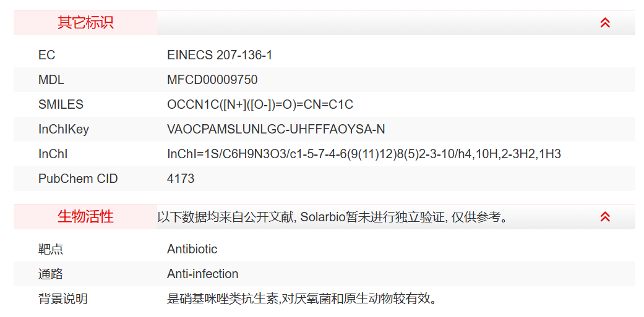Screen dimensions: 644x317
Task: Open the PubChem CID 4173 value
Action: pyautogui.click(x=181, y=179)
